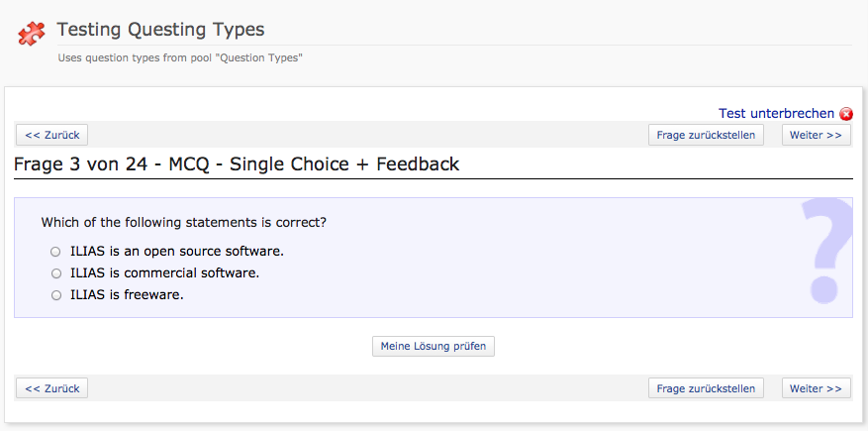Click the 'Testing Questing Types' page title
Image resolution: width=868 pixels, height=431 pixels.
tap(160, 30)
